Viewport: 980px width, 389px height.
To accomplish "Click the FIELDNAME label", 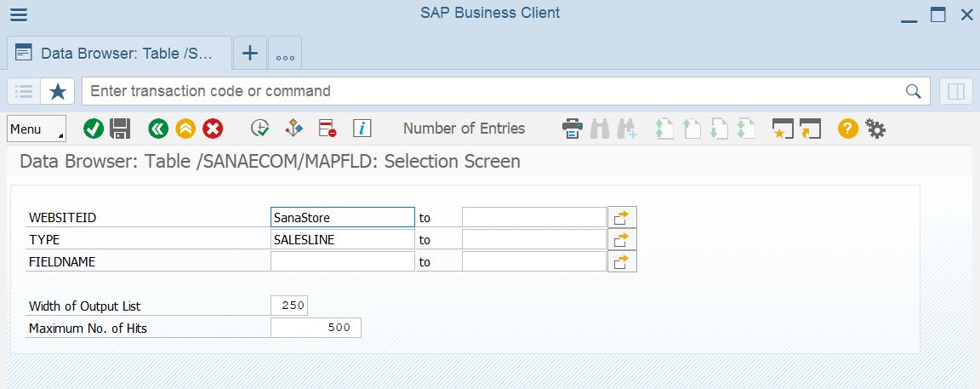I will 62,262.
